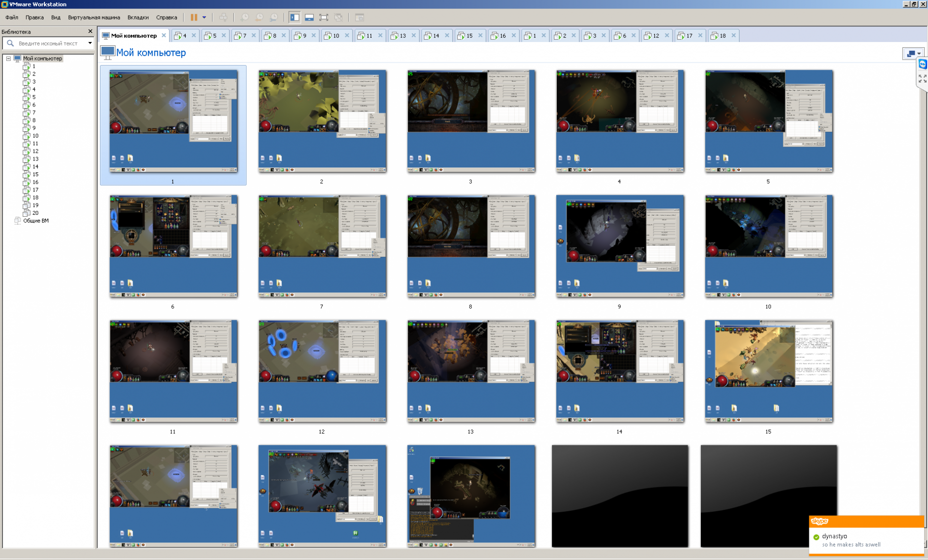The width and height of the screenshot is (928, 560).
Task: Close the VM 10 tab
Action: pos(347,35)
